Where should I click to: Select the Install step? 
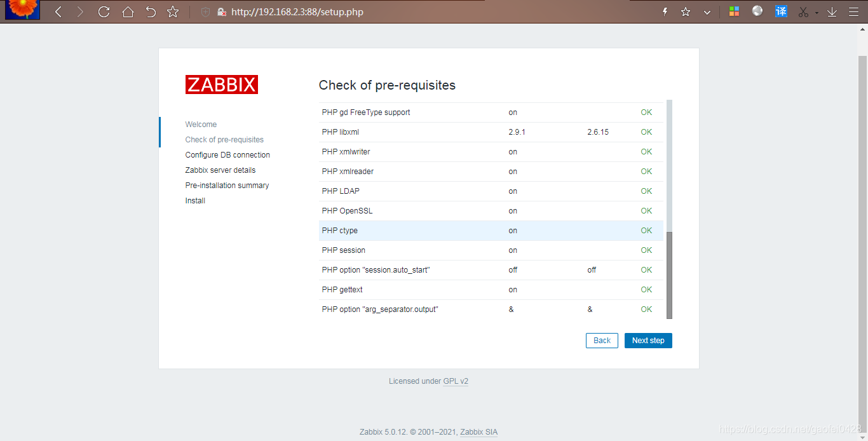195,201
